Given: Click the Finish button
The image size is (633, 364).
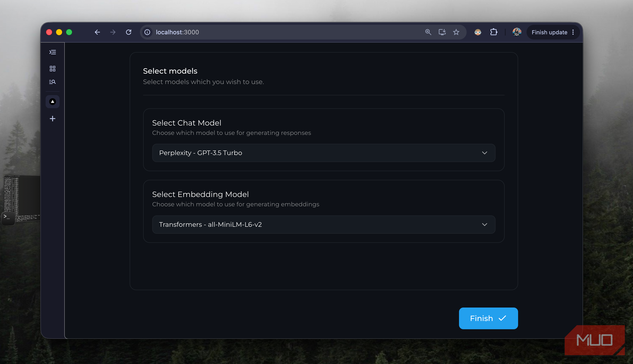Looking at the screenshot, I should pos(488,318).
